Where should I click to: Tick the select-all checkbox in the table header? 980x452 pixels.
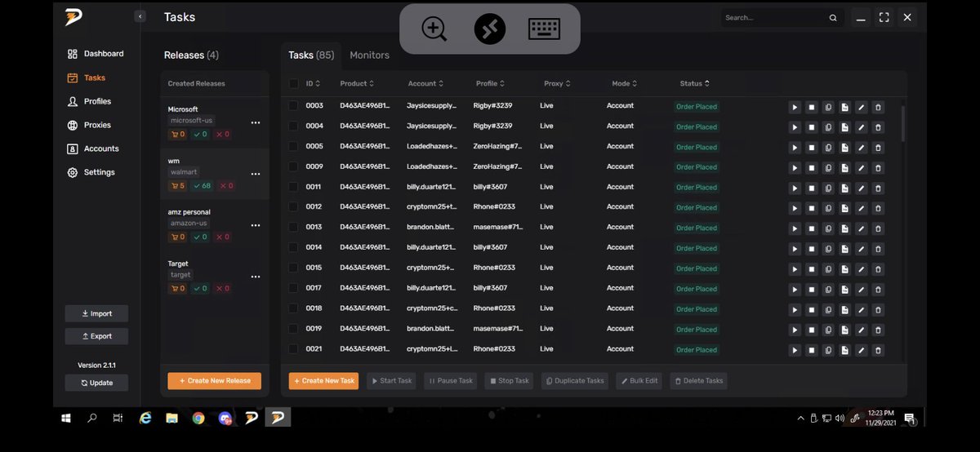click(x=294, y=83)
